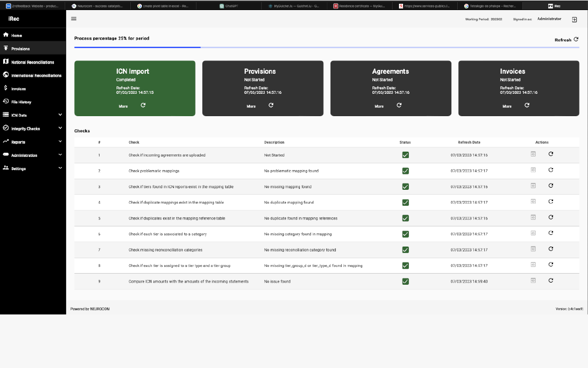Toggle status checkbox of check 4
The width and height of the screenshot is (588, 368).
405,203
